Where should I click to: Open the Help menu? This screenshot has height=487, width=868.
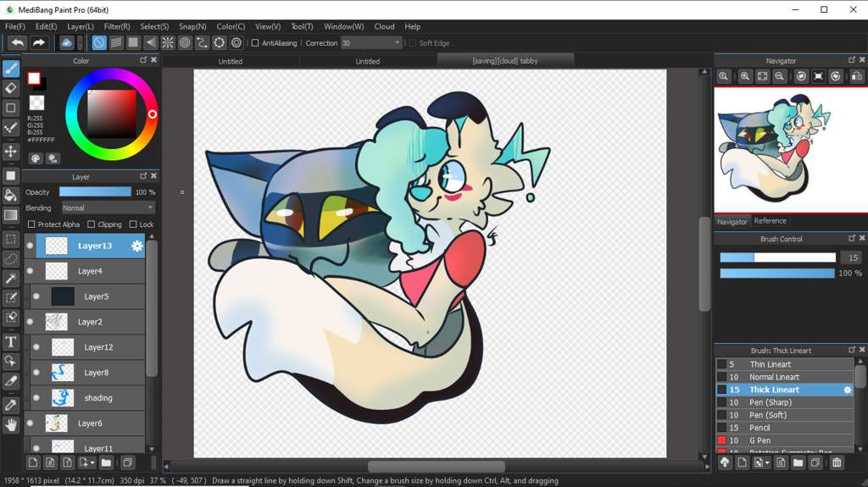(413, 26)
